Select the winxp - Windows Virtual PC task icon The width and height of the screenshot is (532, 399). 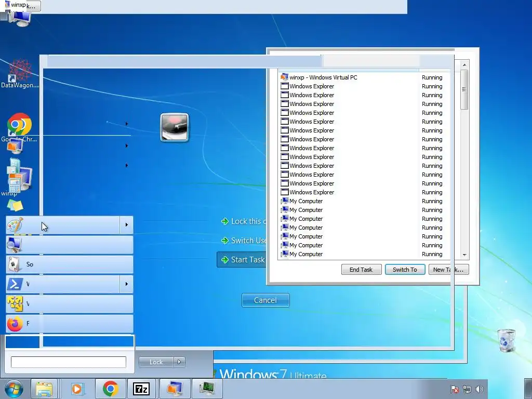pyautogui.click(x=284, y=77)
